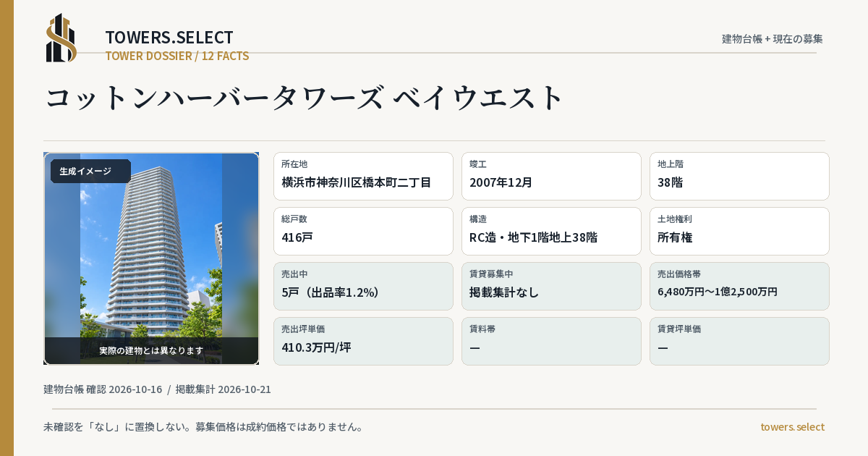Click the 416戸 value

[x=297, y=237]
